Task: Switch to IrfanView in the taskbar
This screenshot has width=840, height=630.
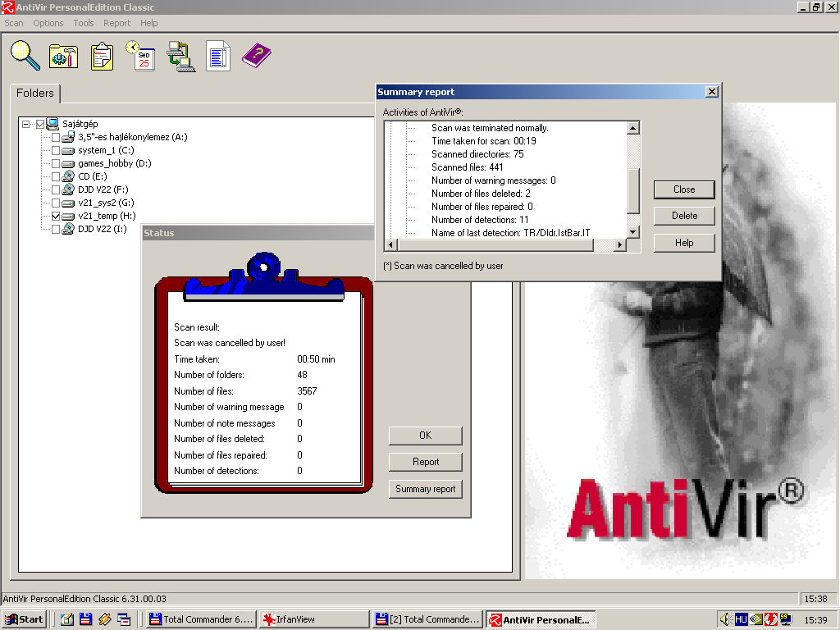Action: (313, 619)
